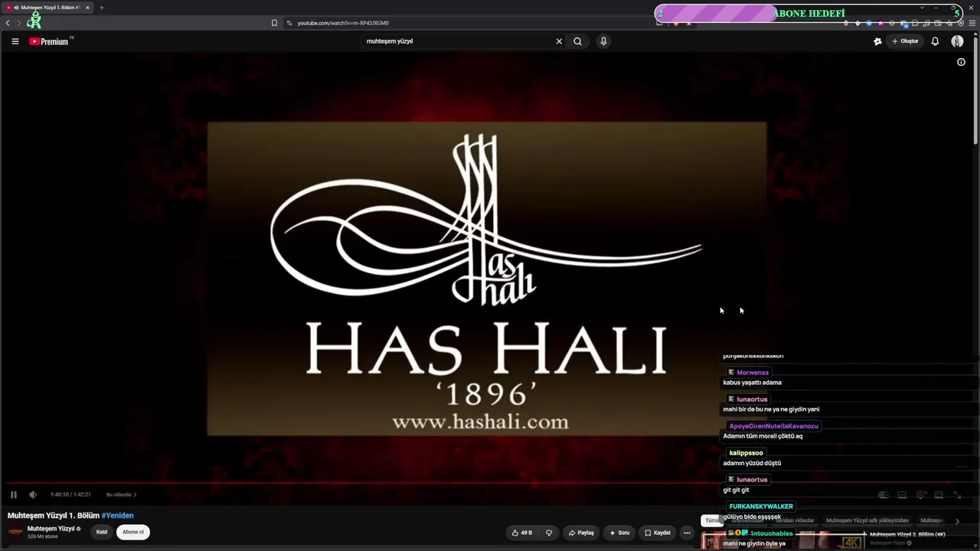Screen dimensions: 980x551
Task: Select 'Seriden videolar' filter chip
Action: 794,520
